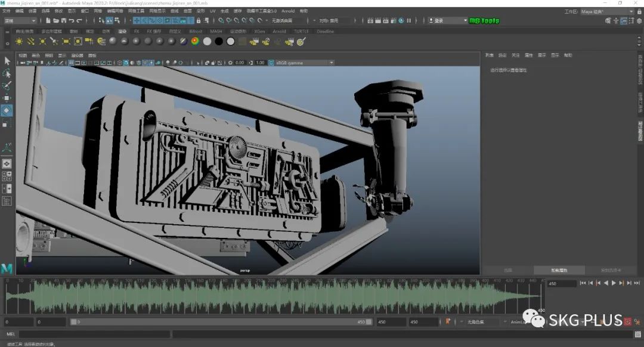Toggle the auto keyframe button

coord(447,321)
